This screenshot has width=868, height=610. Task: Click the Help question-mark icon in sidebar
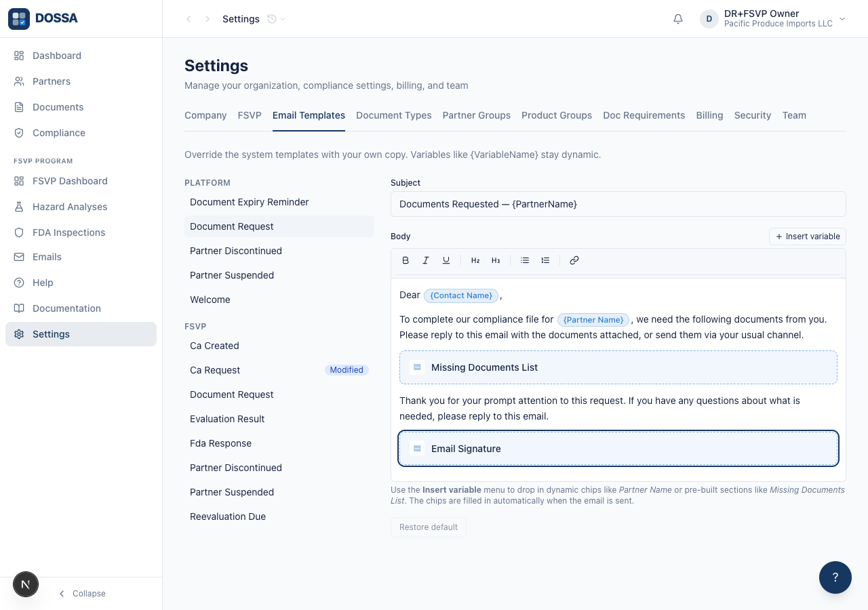[19, 283]
